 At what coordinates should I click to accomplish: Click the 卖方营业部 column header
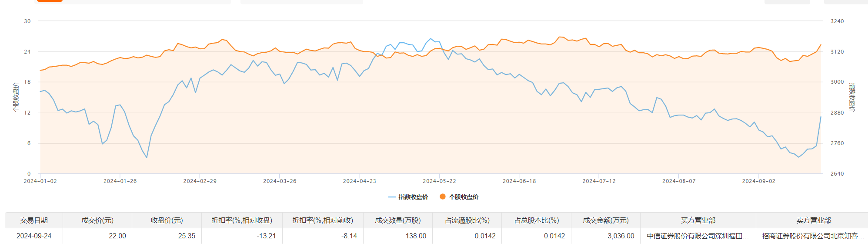click(813, 220)
